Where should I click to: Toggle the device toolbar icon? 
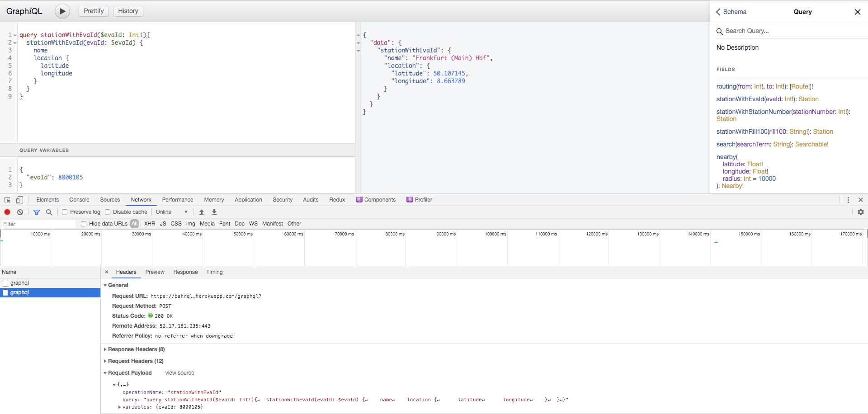[x=19, y=200]
